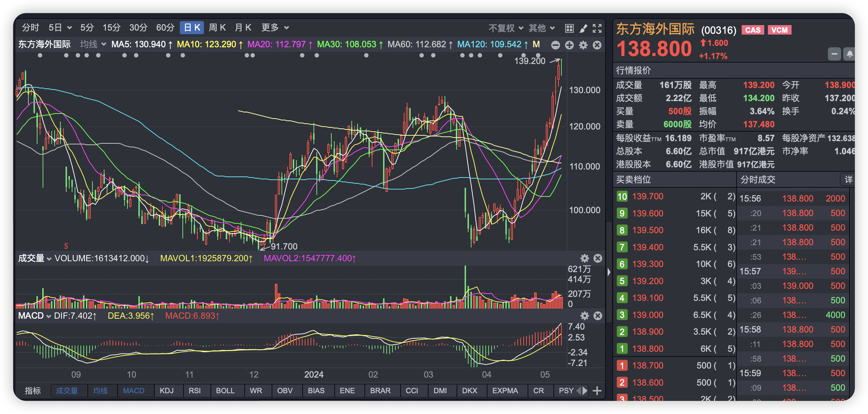Enable the BOLL indicator
Screen dimensions: 868x414
click(x=225, y=391)
